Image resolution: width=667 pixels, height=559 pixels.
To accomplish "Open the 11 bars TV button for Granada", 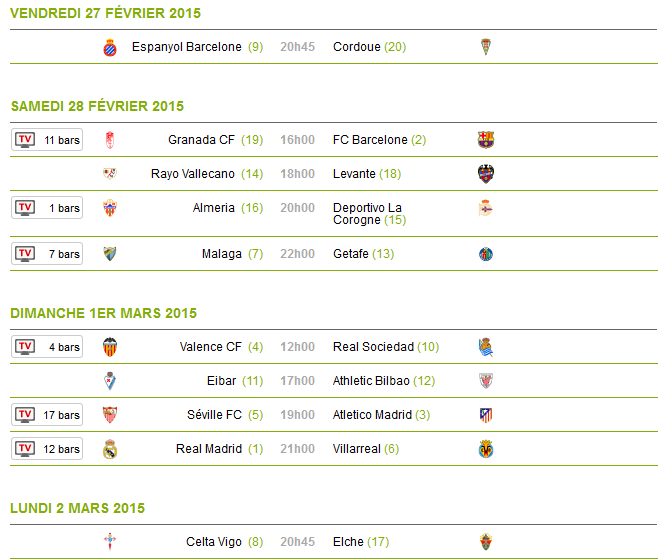I will (x=47, y=140).
